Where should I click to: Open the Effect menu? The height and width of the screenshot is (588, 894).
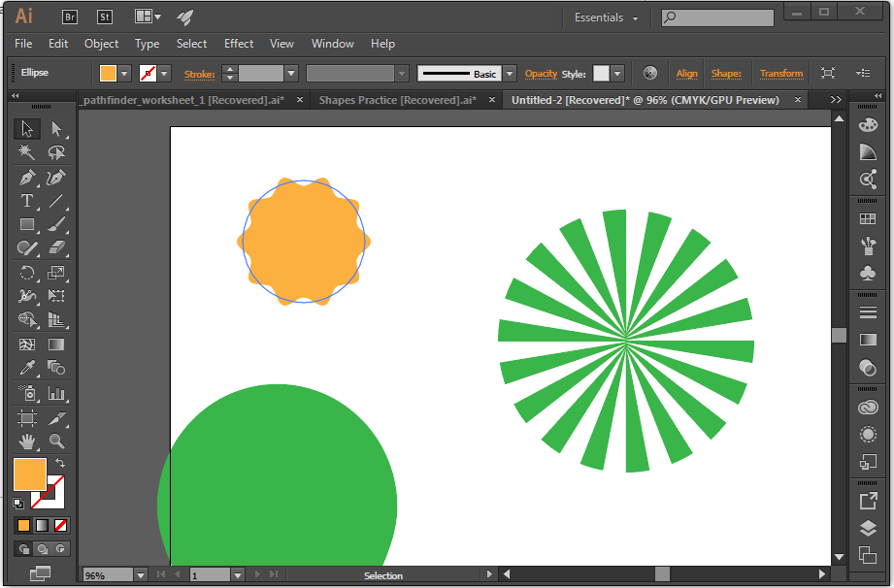click(239, 44)
